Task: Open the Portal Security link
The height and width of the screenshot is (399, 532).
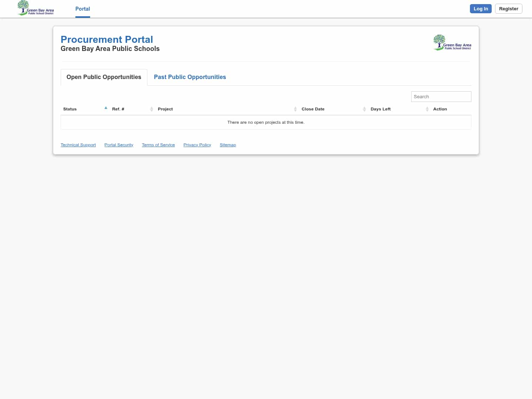Action: tap(119, 145)
